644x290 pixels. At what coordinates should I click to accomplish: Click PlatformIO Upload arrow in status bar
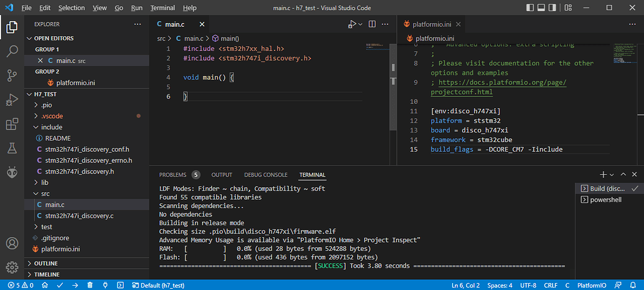coord(75,285)
